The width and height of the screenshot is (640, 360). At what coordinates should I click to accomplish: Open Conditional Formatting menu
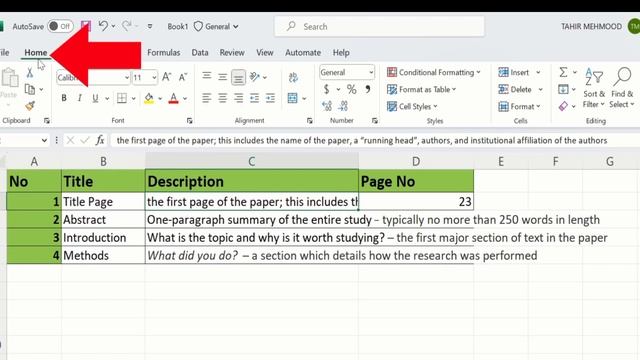(x=434, y=72)
